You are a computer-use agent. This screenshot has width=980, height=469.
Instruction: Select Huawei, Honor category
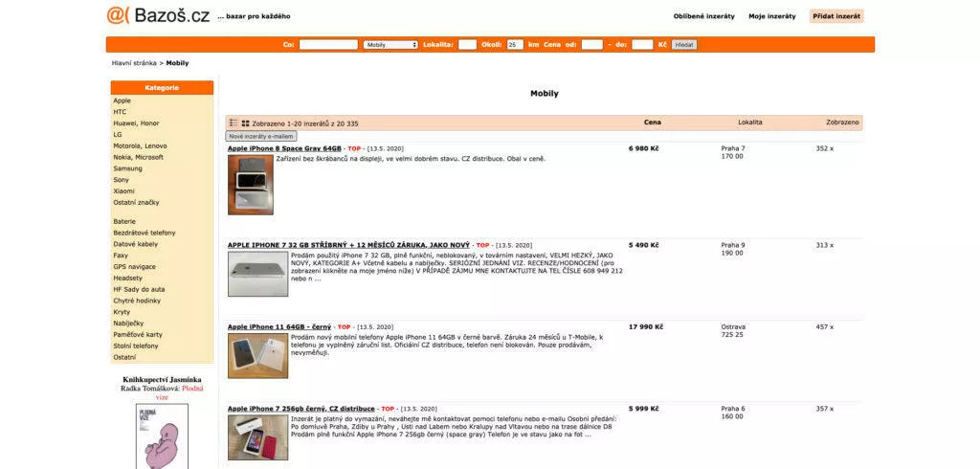coord(136,123)
